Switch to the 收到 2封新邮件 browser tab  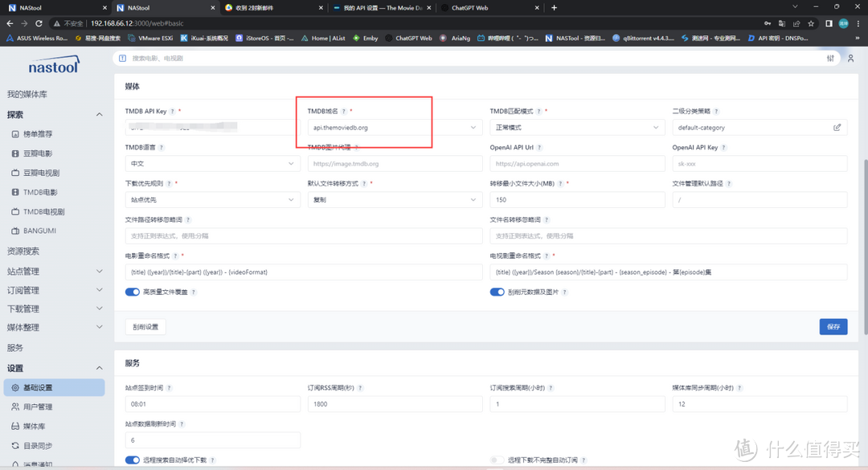[x=273, y=8]
